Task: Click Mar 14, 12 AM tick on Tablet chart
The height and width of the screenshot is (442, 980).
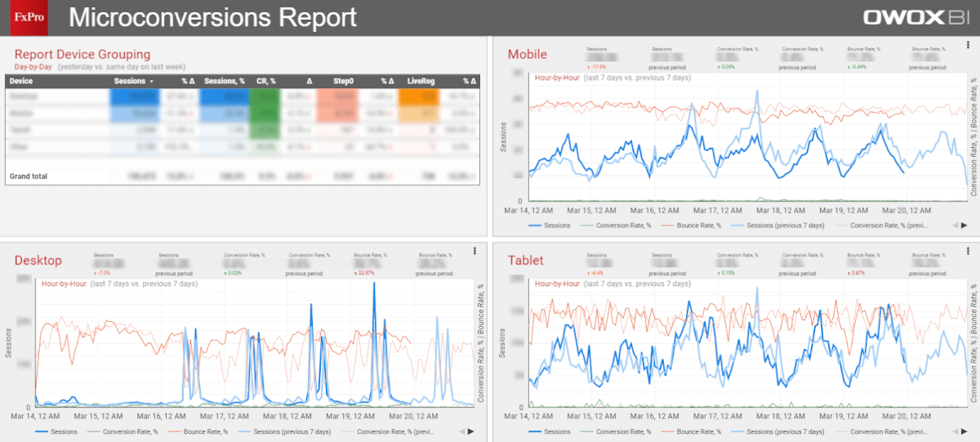Action: 527,417
